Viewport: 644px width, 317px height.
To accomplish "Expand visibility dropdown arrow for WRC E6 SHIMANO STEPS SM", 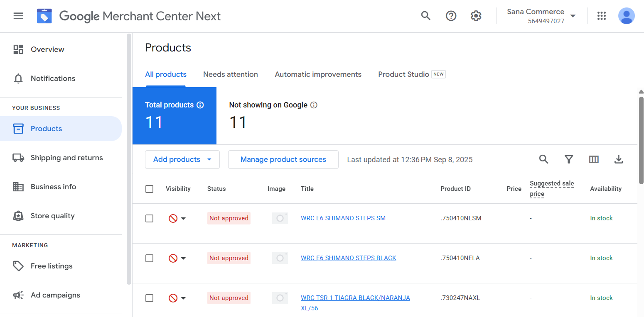I will pos(183,219).
